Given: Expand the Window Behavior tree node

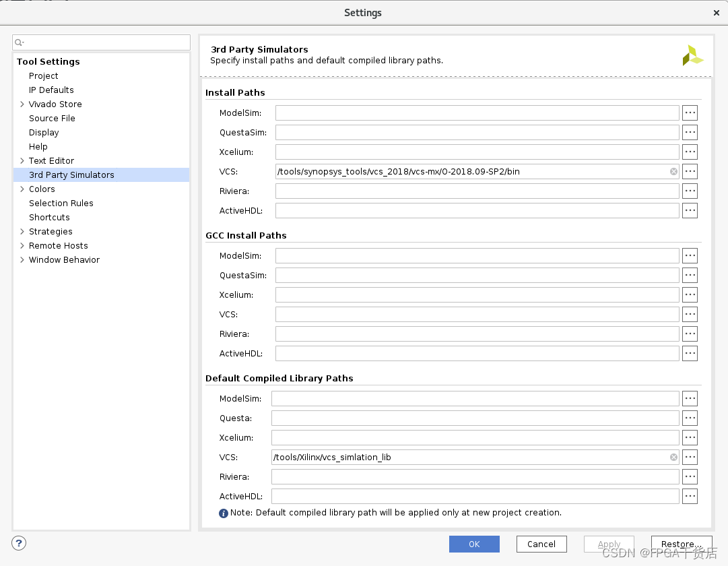Looking at the screenshot, I should point(22,260).
